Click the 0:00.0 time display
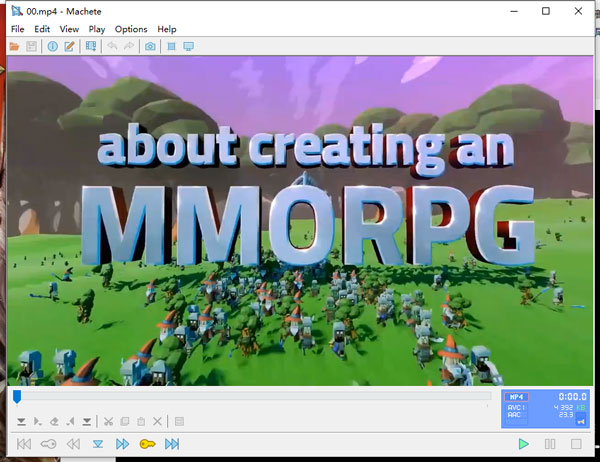This screenshot has height=462, width=600. click(572, 397)
